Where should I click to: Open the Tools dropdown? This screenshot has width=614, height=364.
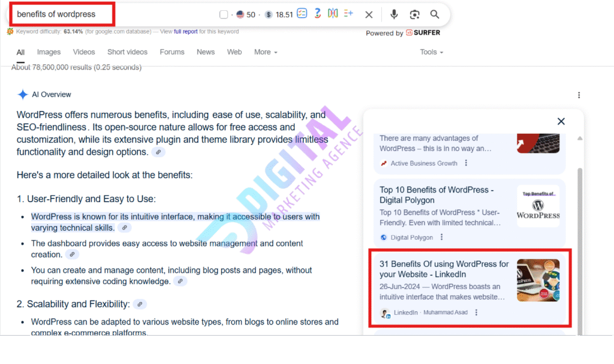pyautogui.click(x=431, y=52)
